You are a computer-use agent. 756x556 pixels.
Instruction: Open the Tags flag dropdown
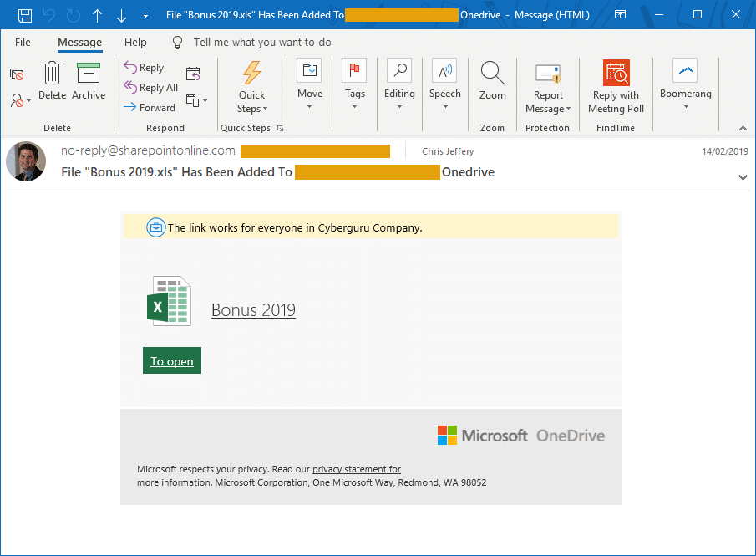[354, 84]
